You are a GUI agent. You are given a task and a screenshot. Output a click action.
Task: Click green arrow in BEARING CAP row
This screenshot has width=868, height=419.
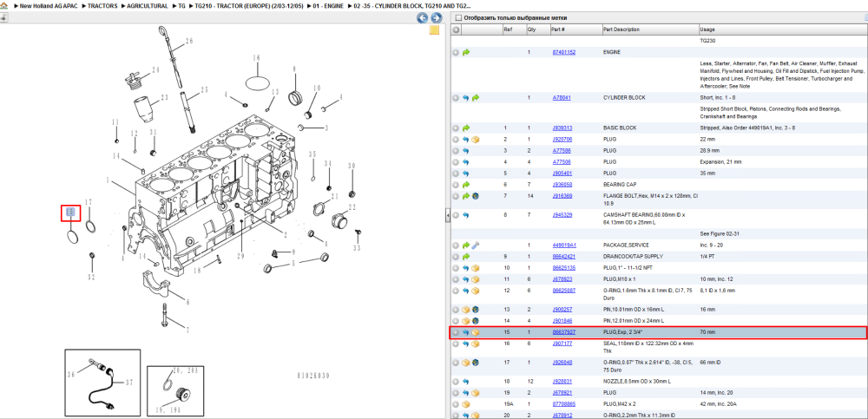(466, 184)
